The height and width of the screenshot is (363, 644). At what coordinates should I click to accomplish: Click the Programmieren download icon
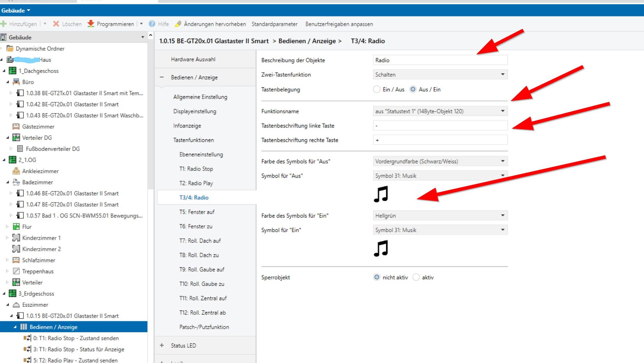[91, 24]
